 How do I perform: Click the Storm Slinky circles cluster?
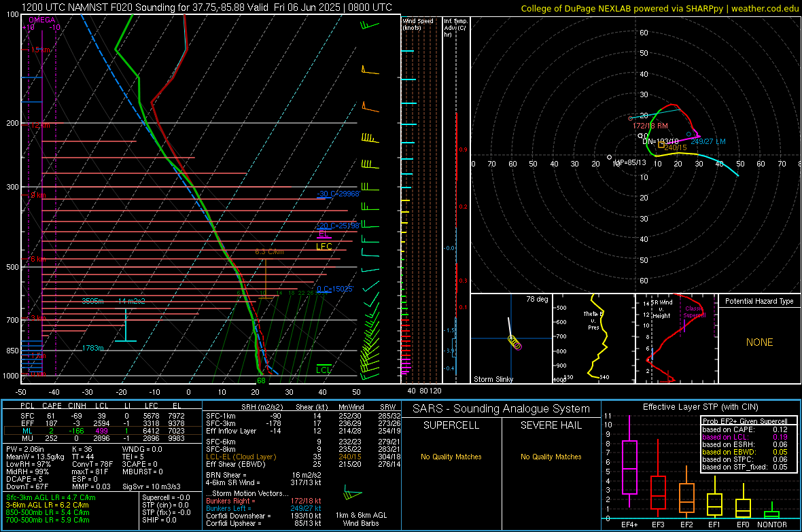[515, 342]
